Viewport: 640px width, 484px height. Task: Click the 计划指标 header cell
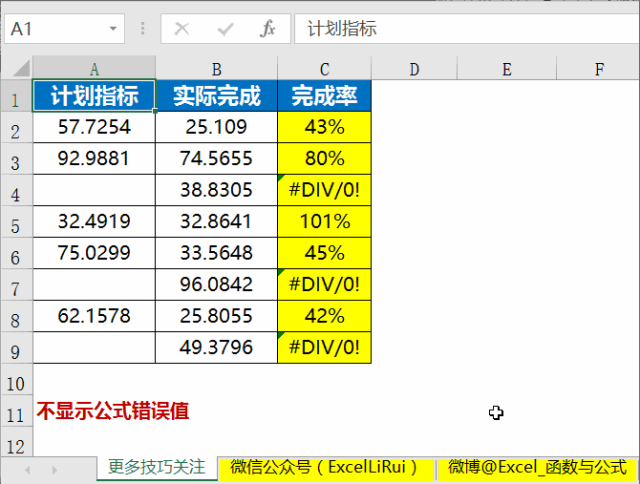point(94,96)
